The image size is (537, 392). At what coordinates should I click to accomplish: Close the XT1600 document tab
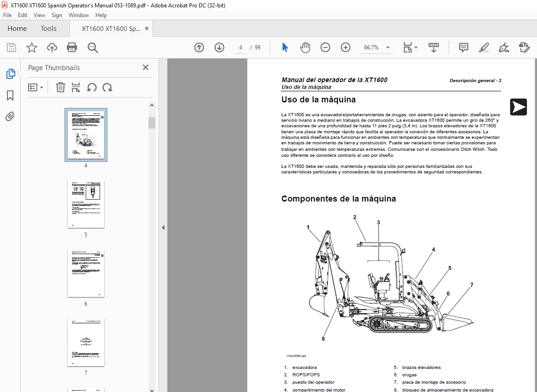click(147, 29)
